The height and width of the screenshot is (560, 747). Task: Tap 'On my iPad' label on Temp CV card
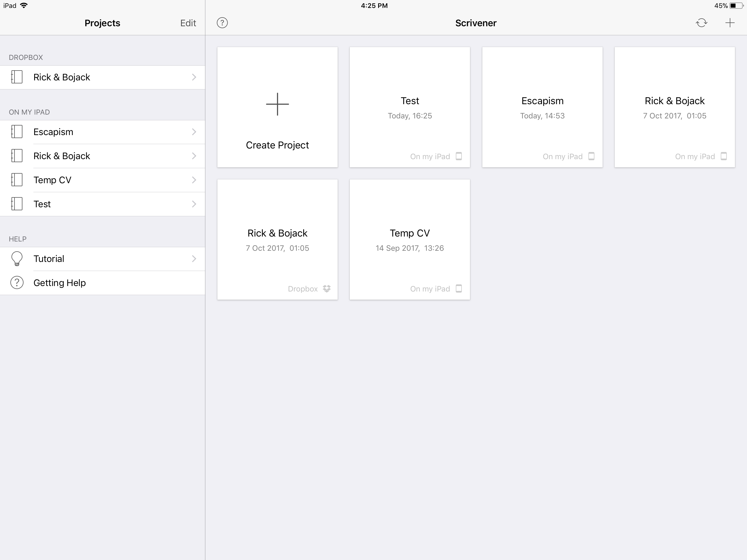430,289
